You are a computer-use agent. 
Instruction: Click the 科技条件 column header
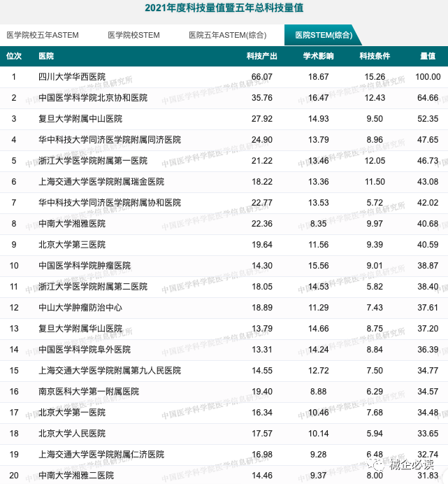click(375, 56)
